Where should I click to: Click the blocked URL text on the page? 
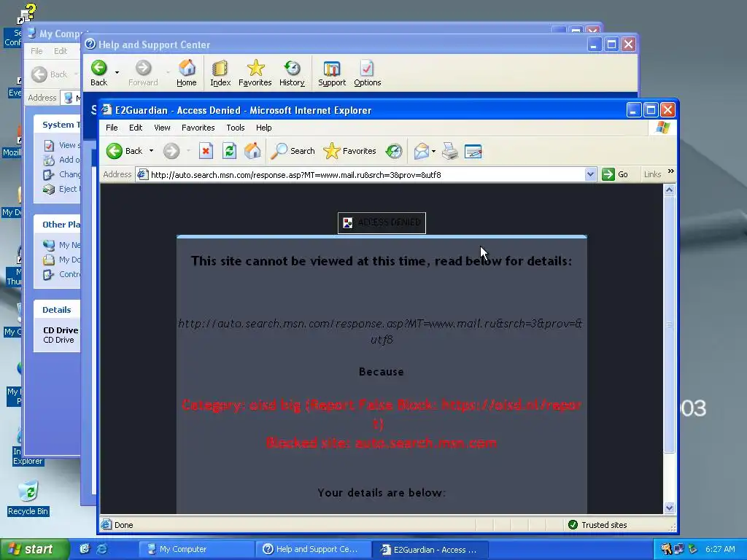[x=381, y=332]
